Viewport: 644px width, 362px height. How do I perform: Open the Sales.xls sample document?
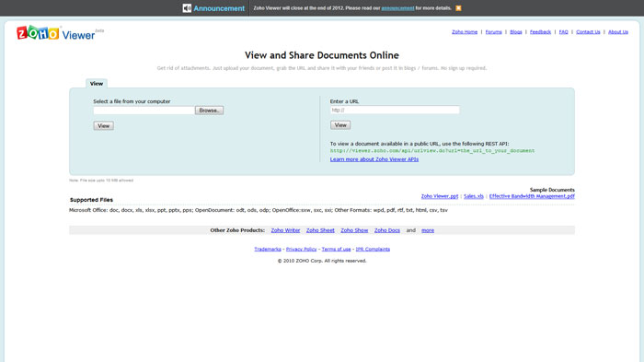[x=474, y=196]
